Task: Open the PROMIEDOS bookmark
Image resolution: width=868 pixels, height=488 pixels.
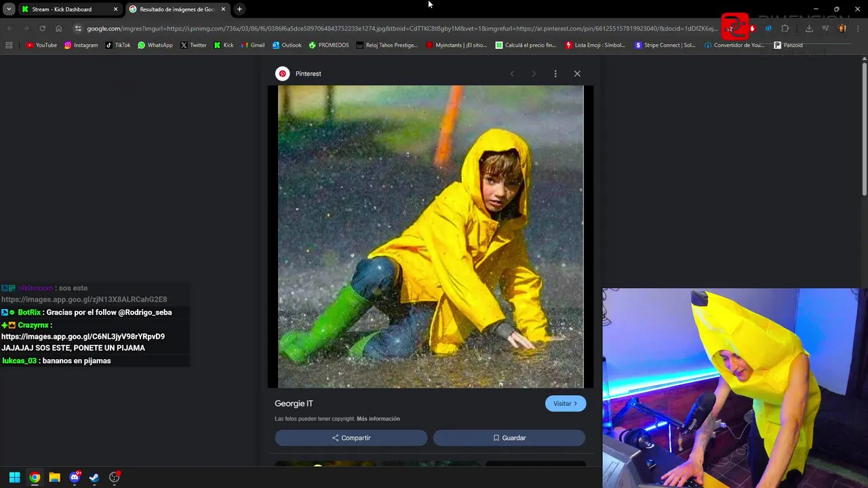Action: pos(328,45)
